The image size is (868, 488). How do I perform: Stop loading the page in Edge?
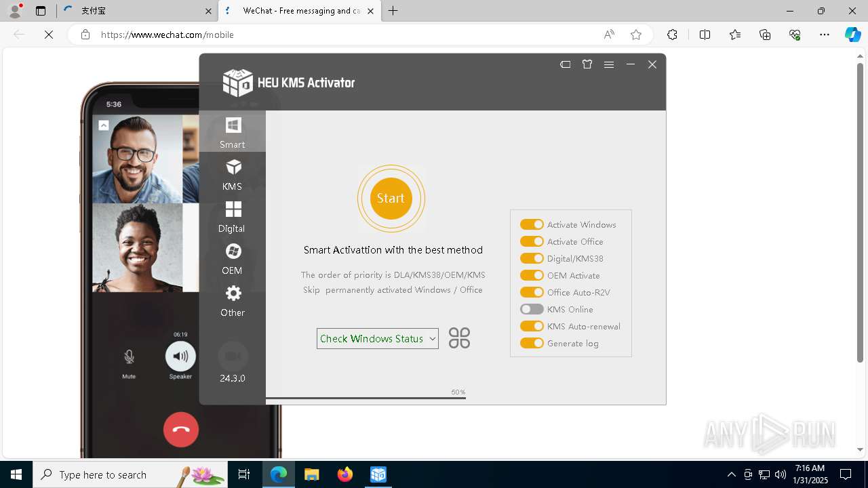tap(49, 35)
